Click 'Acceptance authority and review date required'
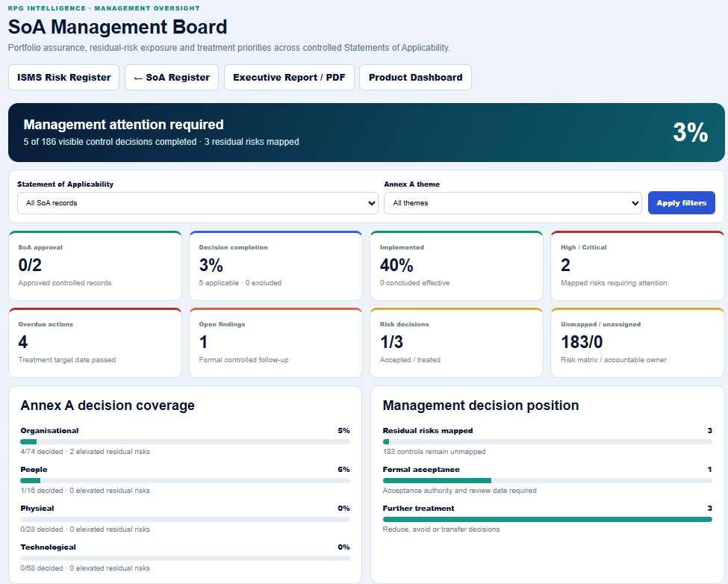The height and width of the screenshot is (584, 728). pyautogui.click(x=460, y=491)
